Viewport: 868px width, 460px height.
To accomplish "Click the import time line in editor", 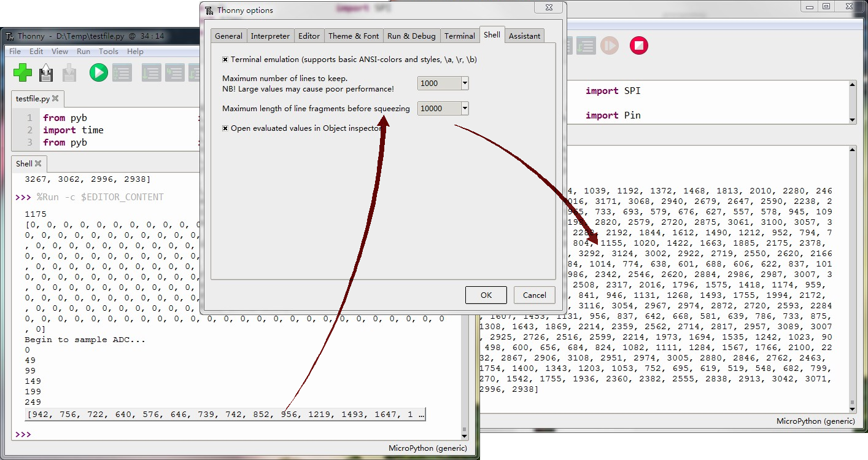I will 73,130.
